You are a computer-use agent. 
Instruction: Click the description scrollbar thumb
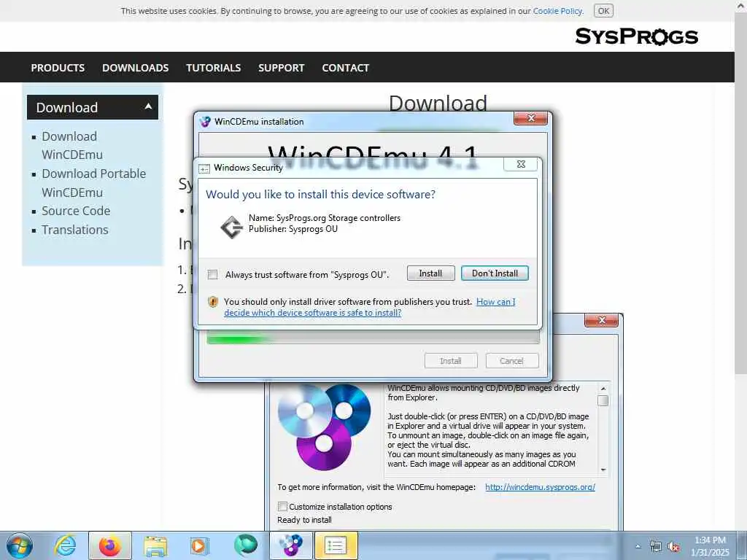pos(603,400)
